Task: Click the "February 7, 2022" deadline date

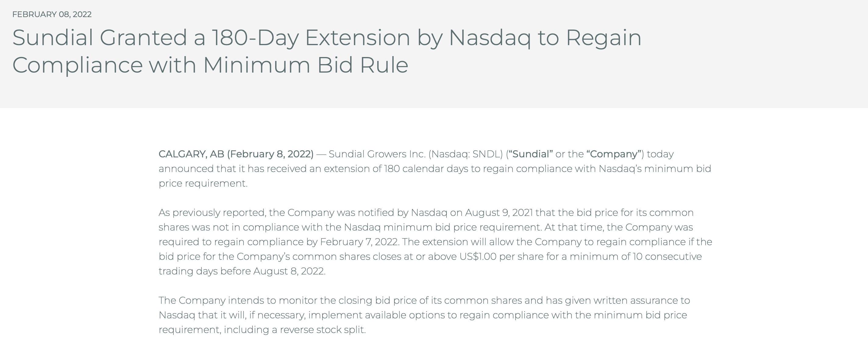Action: (x=359, y=242)
